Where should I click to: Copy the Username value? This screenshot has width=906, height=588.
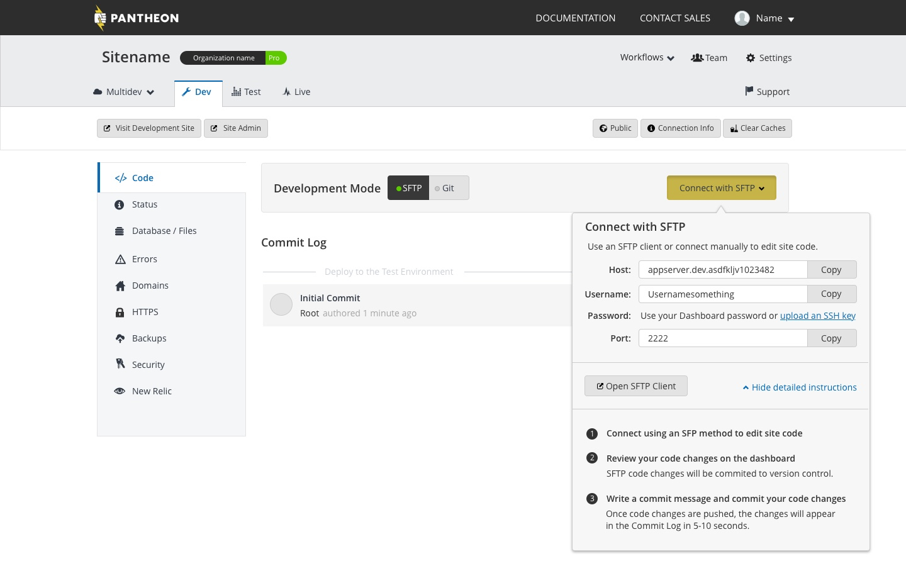coord(832,294)
